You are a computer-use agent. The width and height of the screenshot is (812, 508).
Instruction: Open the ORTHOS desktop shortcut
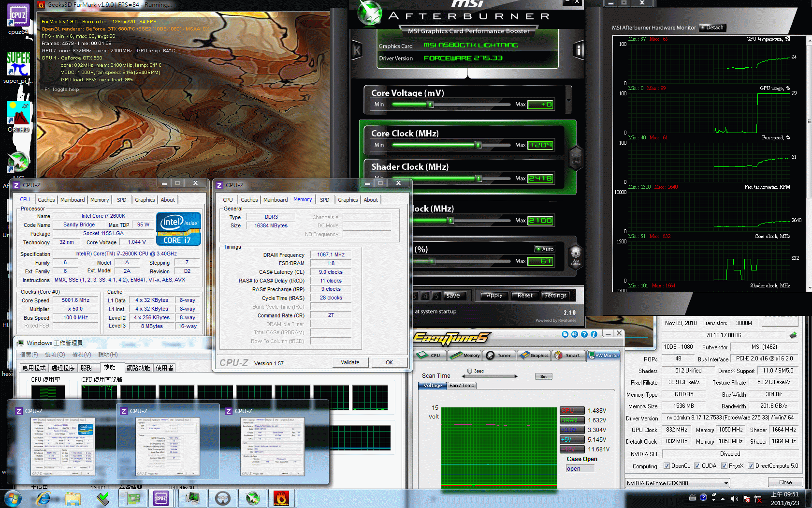point(18,117)
